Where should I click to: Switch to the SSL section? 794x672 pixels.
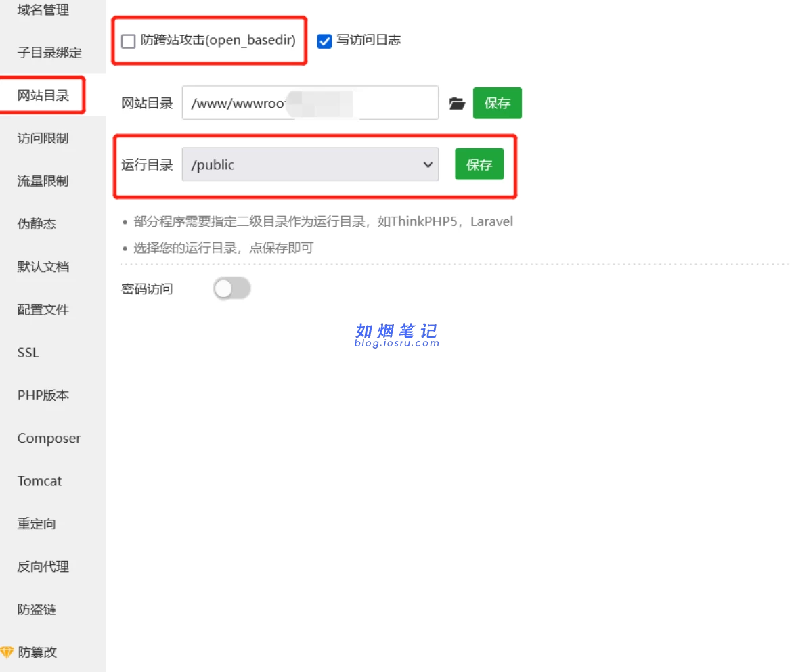coord(28,353)
